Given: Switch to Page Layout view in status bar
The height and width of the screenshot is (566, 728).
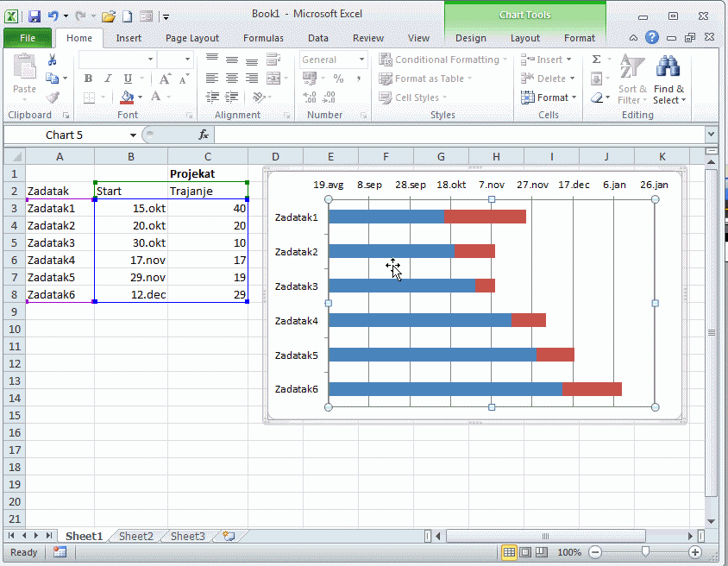Looking at the screenshot, I should [x=525, y=552].
